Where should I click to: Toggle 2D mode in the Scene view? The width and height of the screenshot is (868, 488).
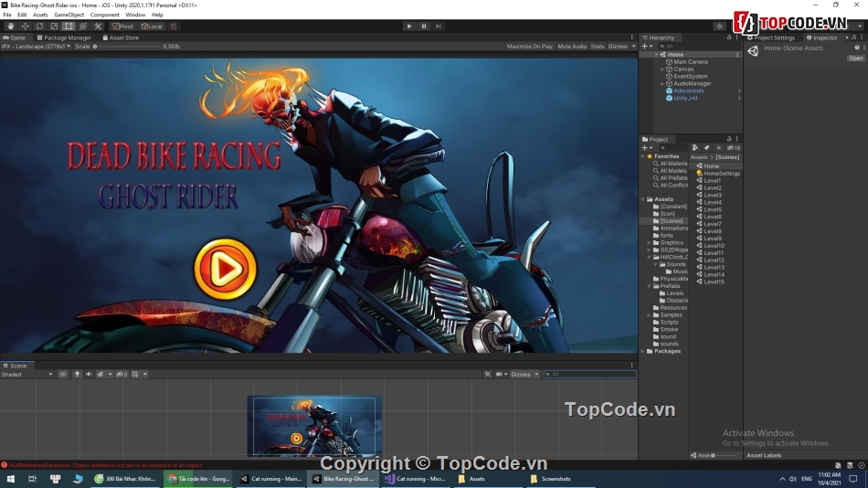[x=62, y=375]
